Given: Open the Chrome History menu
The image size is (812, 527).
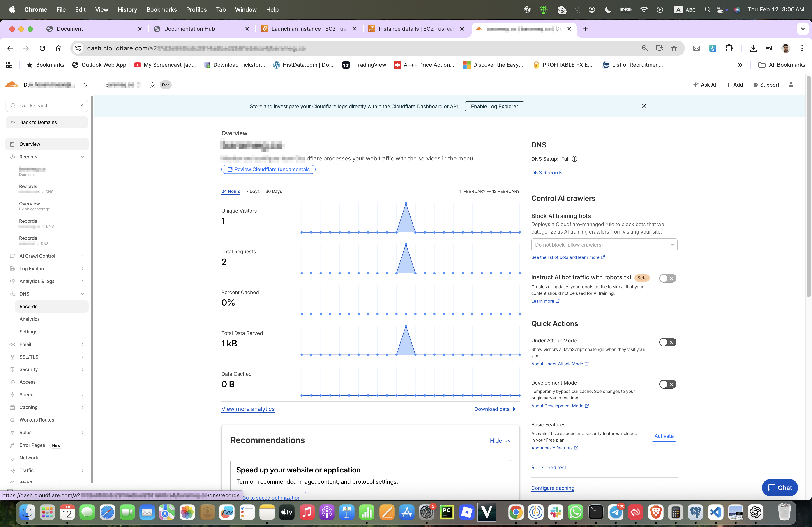Looking at the screenshot, I should pos(127,9).
